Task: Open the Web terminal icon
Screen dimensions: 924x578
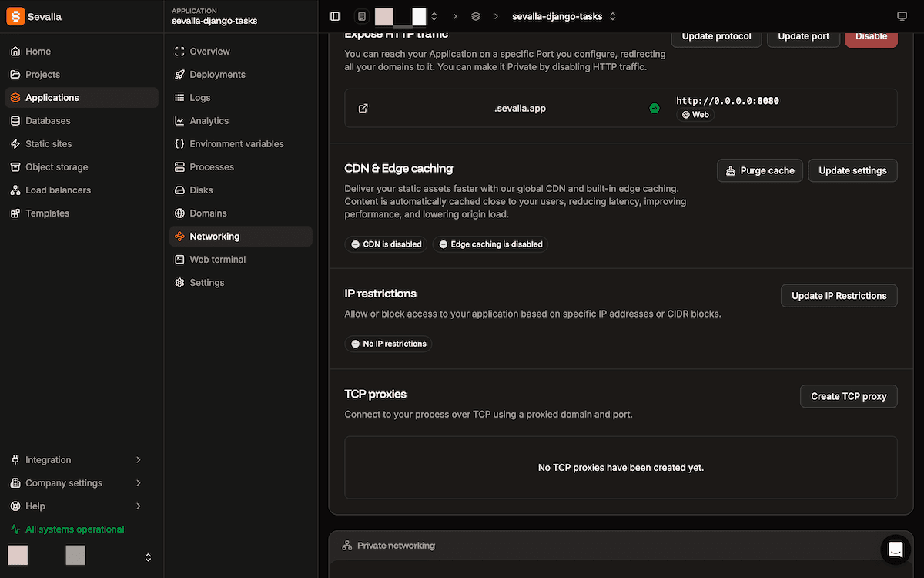Action: point(179,260)
